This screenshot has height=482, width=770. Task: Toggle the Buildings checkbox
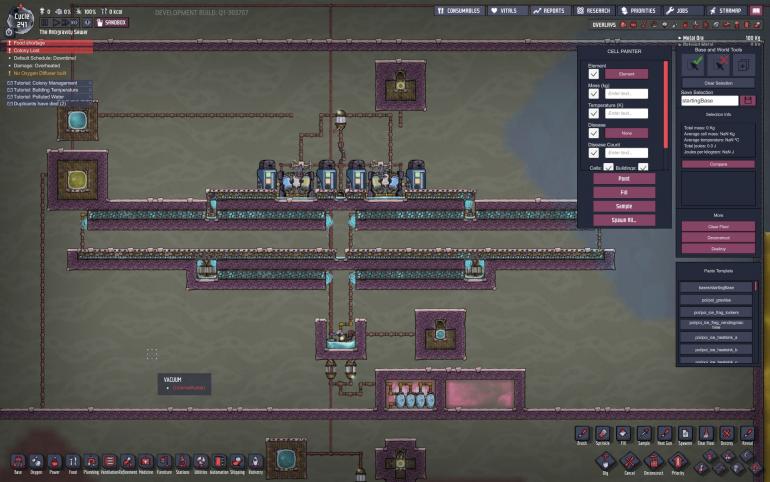tap(643, 167)
